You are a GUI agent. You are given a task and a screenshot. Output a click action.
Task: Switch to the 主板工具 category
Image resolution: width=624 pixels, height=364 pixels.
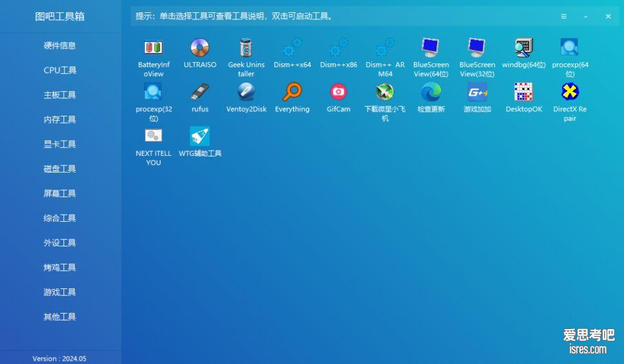[59, 94]
